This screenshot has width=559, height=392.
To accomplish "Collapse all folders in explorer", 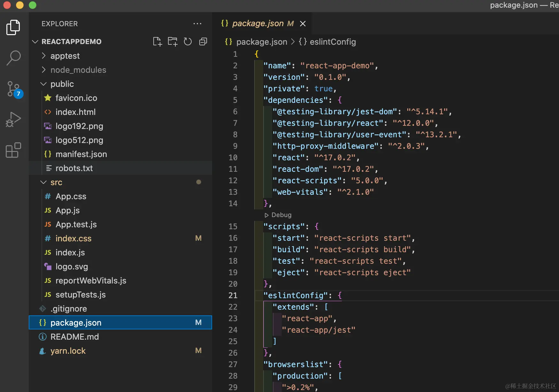I will tap(203, 41).
